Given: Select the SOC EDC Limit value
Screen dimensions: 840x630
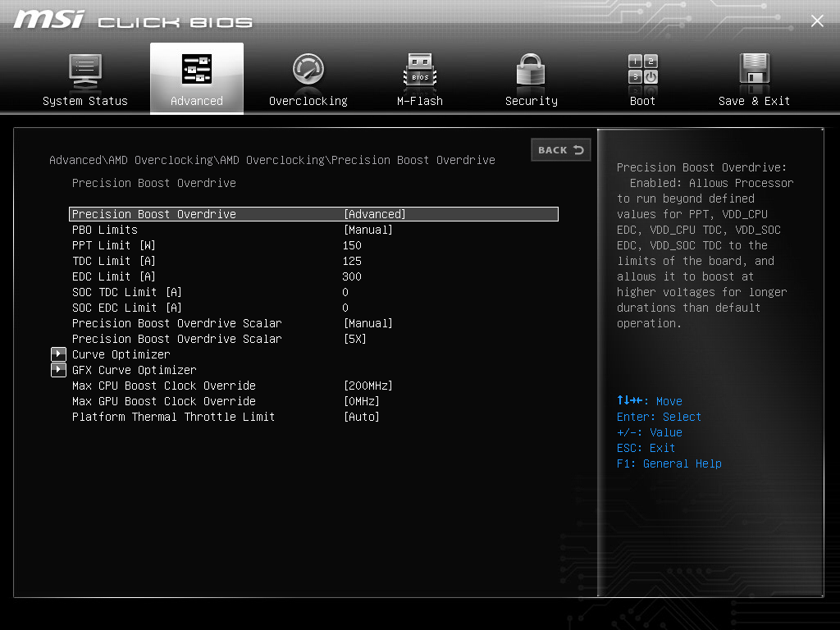Looking at the screenshot, I should click(x=345, y=308).
